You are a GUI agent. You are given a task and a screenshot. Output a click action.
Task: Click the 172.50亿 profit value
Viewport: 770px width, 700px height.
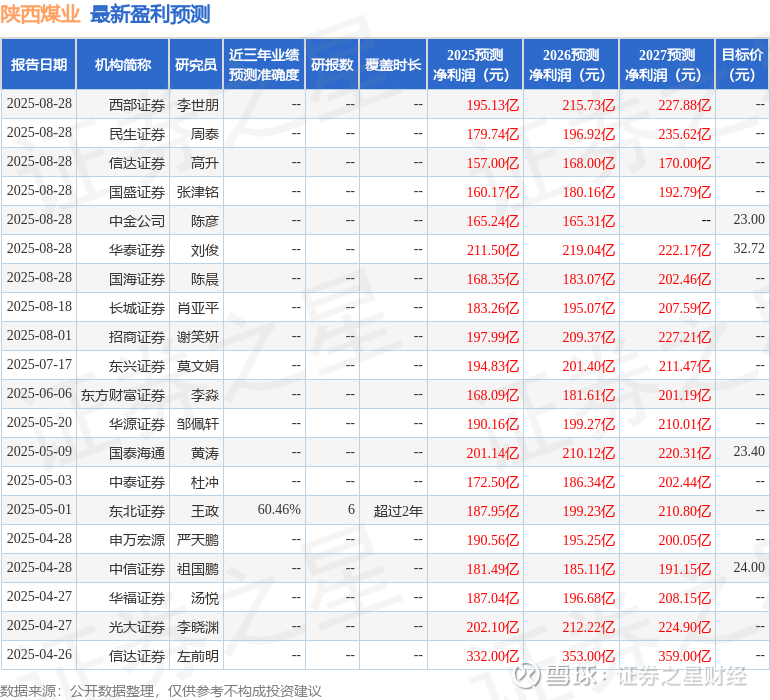(x=493, y=482)
